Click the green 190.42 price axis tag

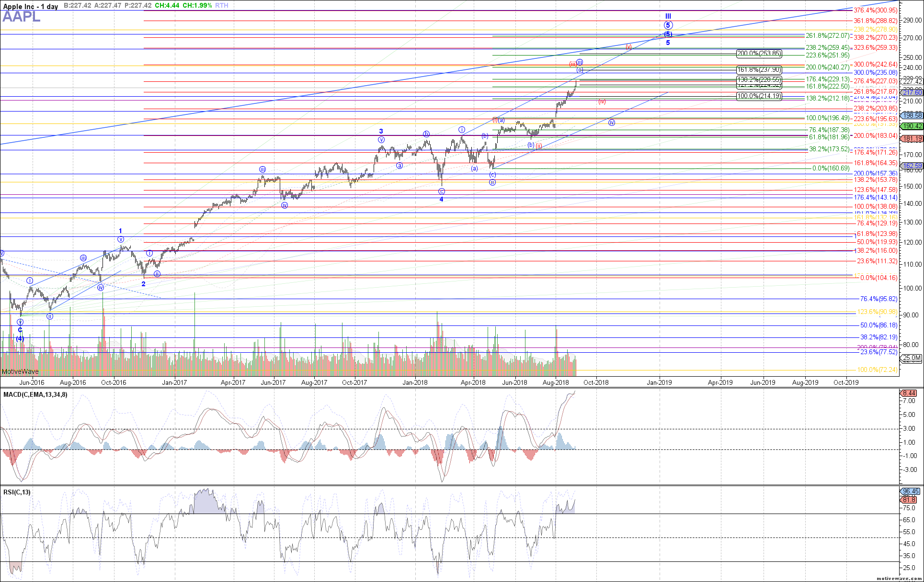[x=912, y=126]
